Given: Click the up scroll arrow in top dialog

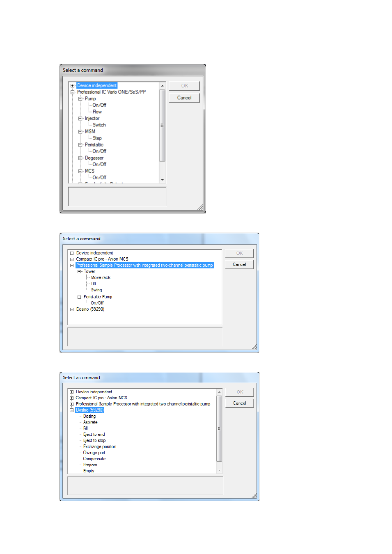Looking at the screenshot, I should pyautogui.click(x=163, y=85).
